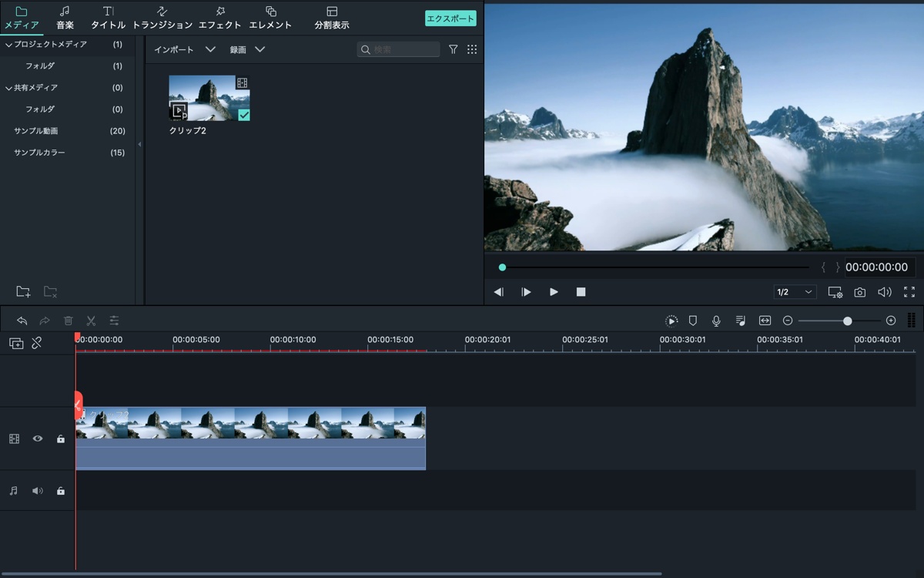This screenshot has height=578, width=924.
Task: Mute the audio track with the speaker icon
Action: pyautogui.click(x=37, y=491)
